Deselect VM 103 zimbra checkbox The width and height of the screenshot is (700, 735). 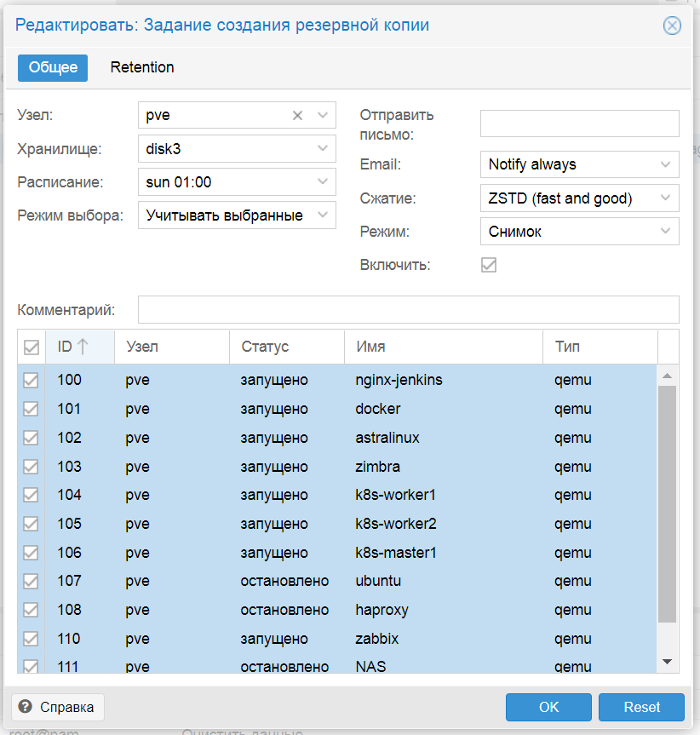click(x=32, y=467)
